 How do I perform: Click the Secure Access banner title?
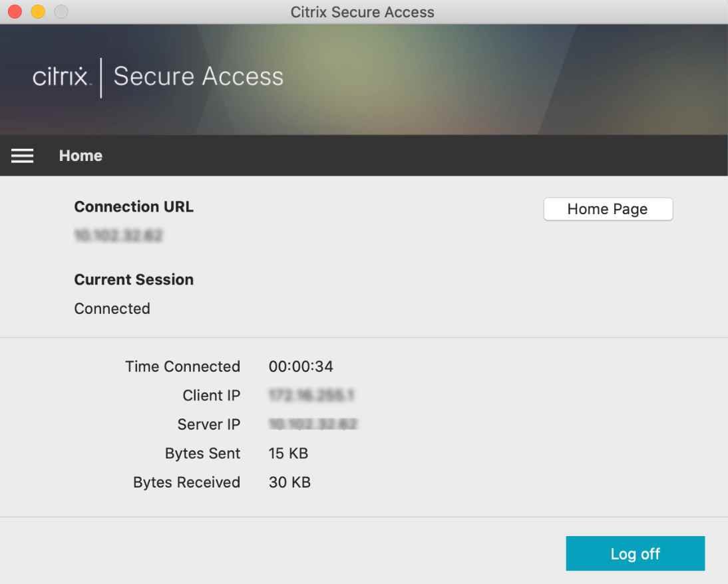pos(198,76)
